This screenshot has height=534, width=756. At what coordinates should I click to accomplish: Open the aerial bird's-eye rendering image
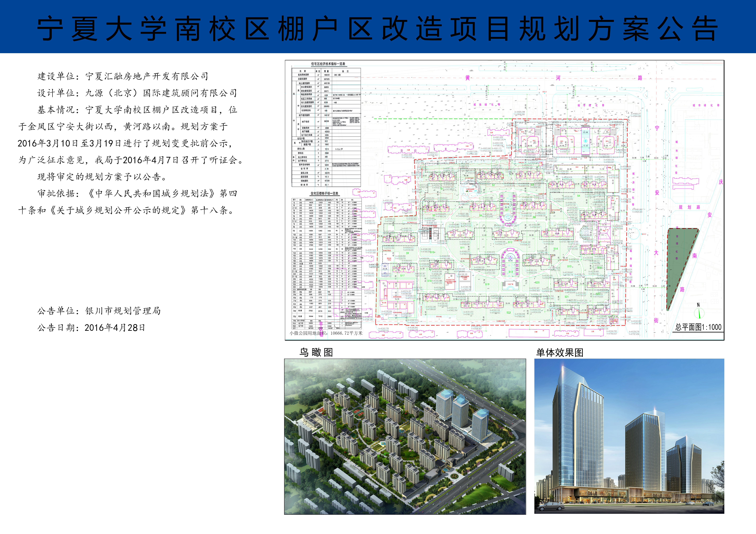405,437
